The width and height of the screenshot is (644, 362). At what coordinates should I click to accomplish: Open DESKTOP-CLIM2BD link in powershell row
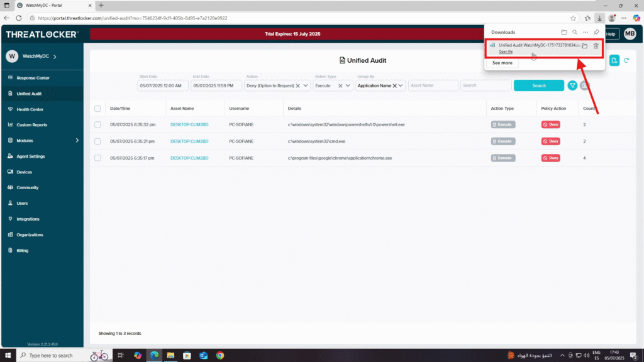click(x=189, y=124)
